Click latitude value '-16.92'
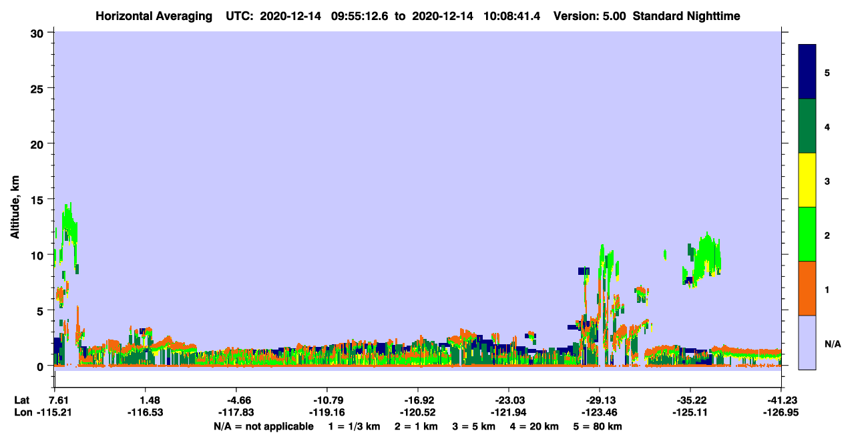The image size is (868, 445). point(417,400)
